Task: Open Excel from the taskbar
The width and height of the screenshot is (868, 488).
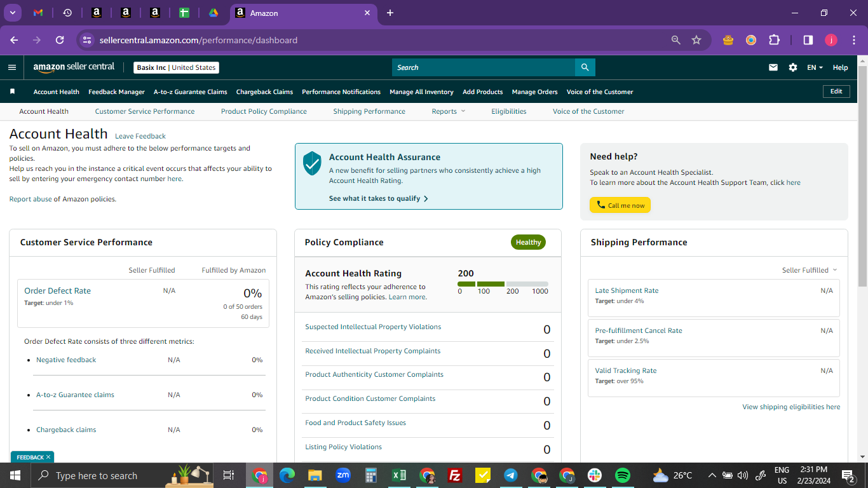Action: (x=399, y=475)
